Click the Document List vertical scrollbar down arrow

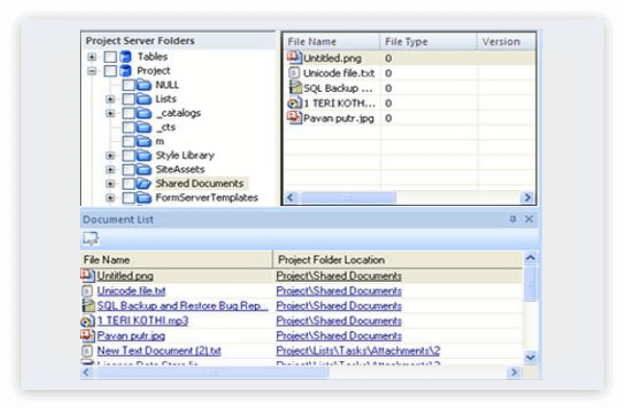point(530,356)
